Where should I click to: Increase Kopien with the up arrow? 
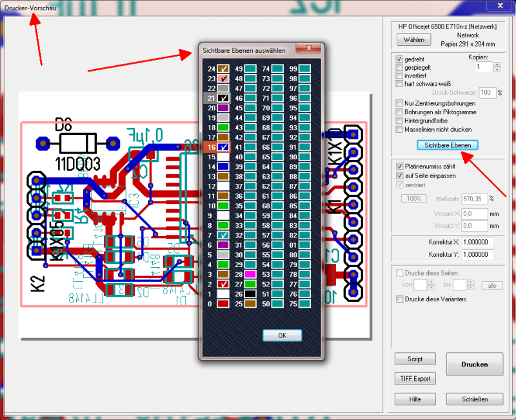coord(497,65)
